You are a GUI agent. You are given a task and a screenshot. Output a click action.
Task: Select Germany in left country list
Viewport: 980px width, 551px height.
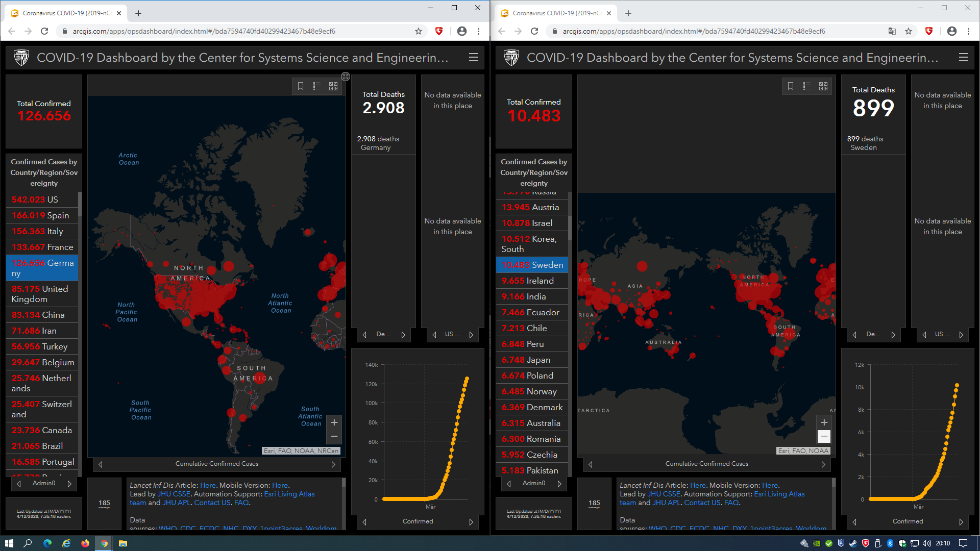[42, 268]
